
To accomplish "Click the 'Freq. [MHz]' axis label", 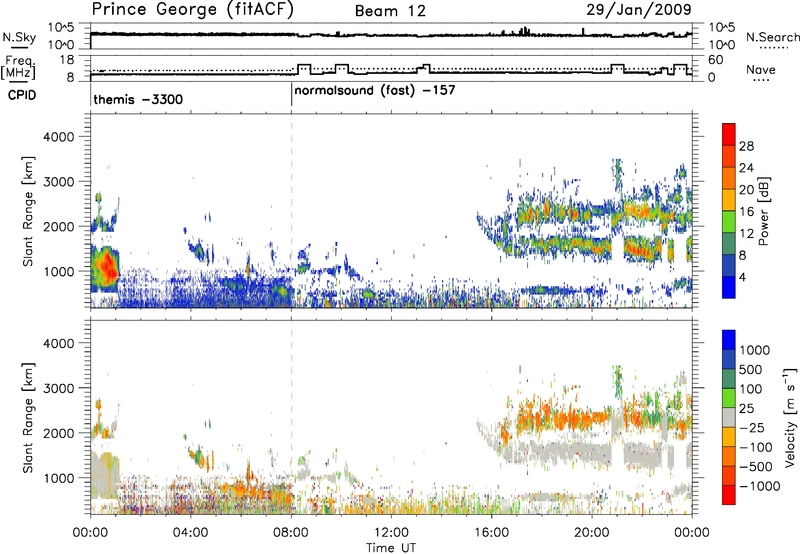I will [18, 67].
